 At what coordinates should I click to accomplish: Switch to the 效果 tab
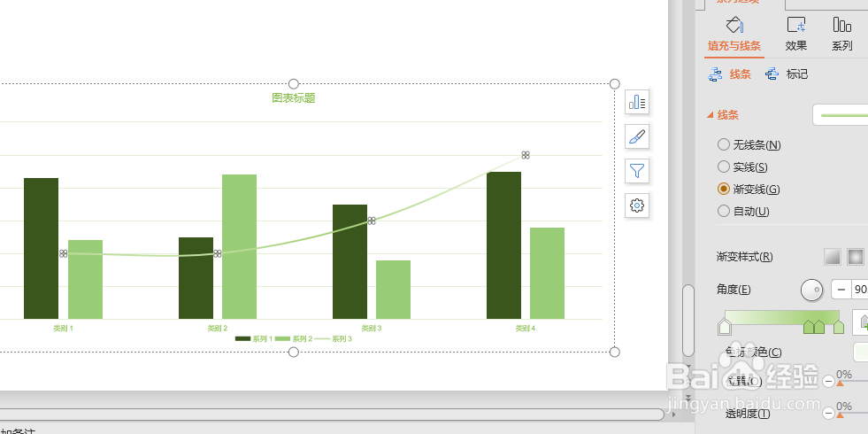[x=796, y=35]
